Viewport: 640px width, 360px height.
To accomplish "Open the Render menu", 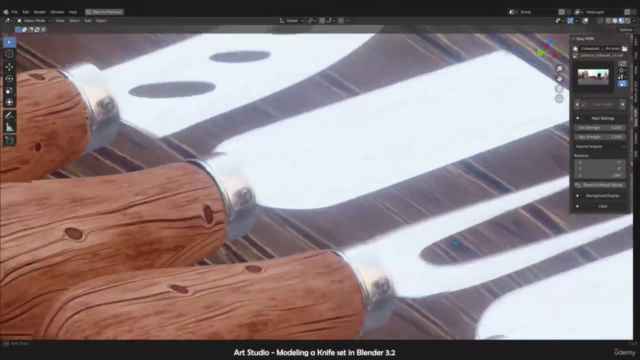I will [x=40, y=12].
